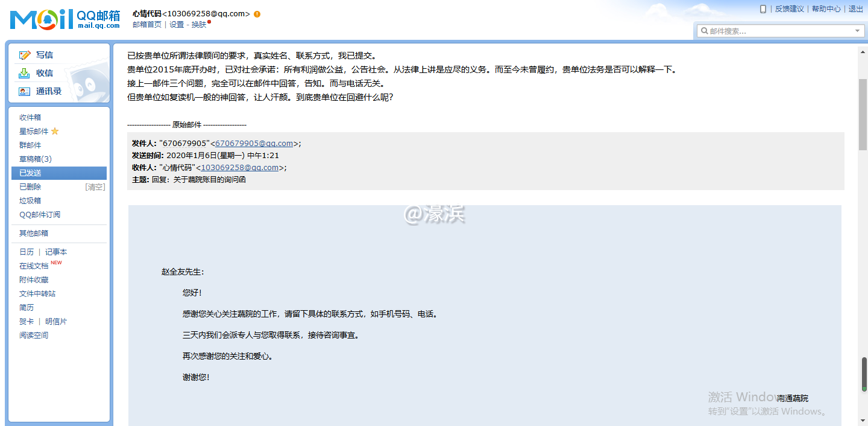Open the mail search magnifier icon
868x426 pixels.
click(706, 30)
